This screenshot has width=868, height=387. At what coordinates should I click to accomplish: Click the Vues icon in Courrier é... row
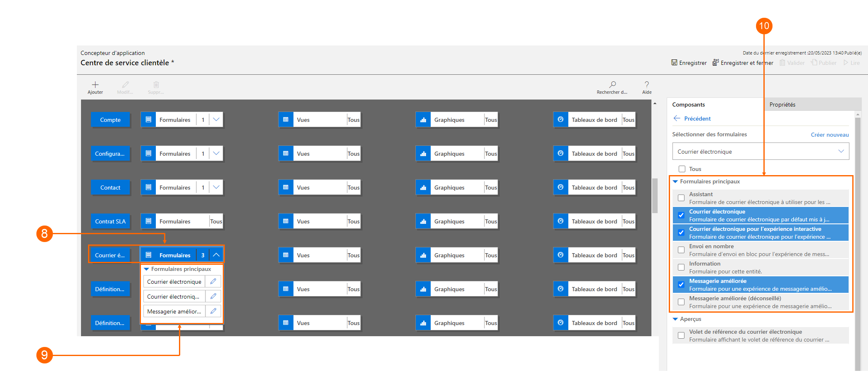[286, 255]
